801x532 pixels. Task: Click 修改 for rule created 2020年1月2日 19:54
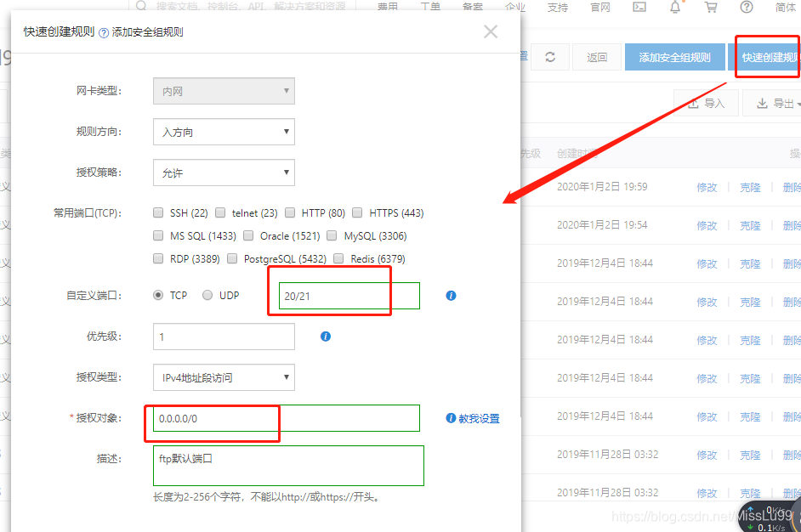pos(707,225)
